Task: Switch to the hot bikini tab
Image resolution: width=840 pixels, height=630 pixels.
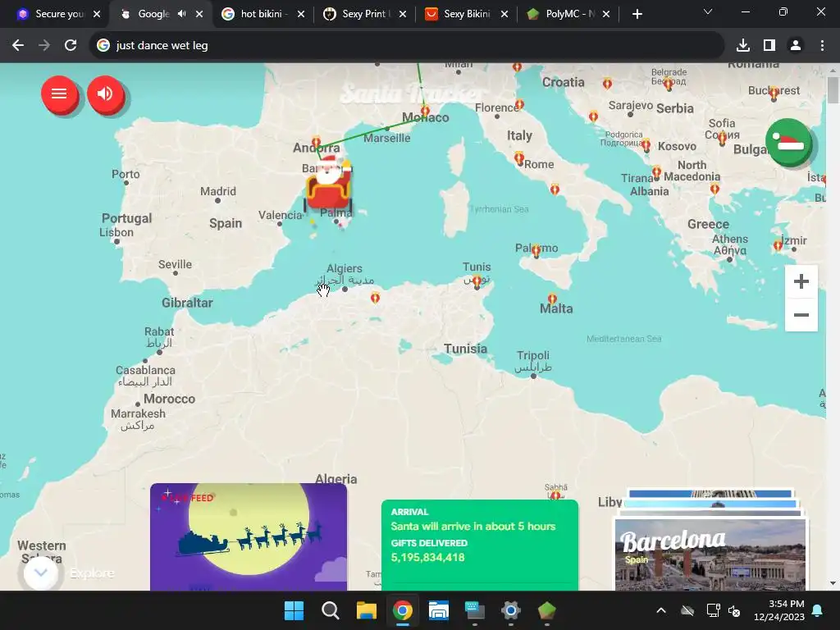Action: pyautogui.click(x=262, y=14)
